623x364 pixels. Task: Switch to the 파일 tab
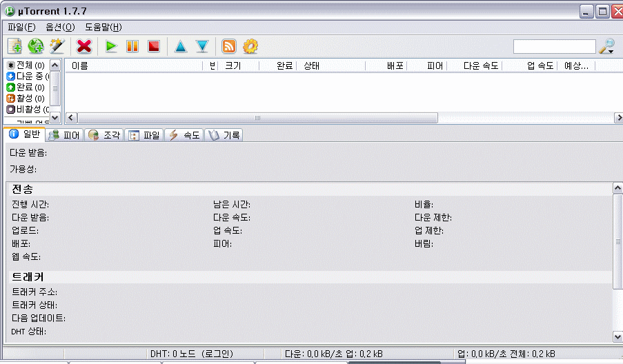coord(144,135)
